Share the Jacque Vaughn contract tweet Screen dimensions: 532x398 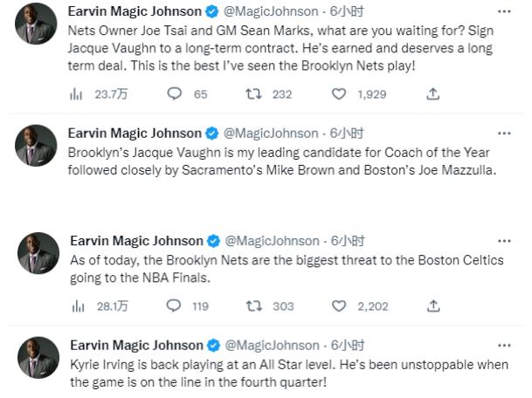pos(432,94)
